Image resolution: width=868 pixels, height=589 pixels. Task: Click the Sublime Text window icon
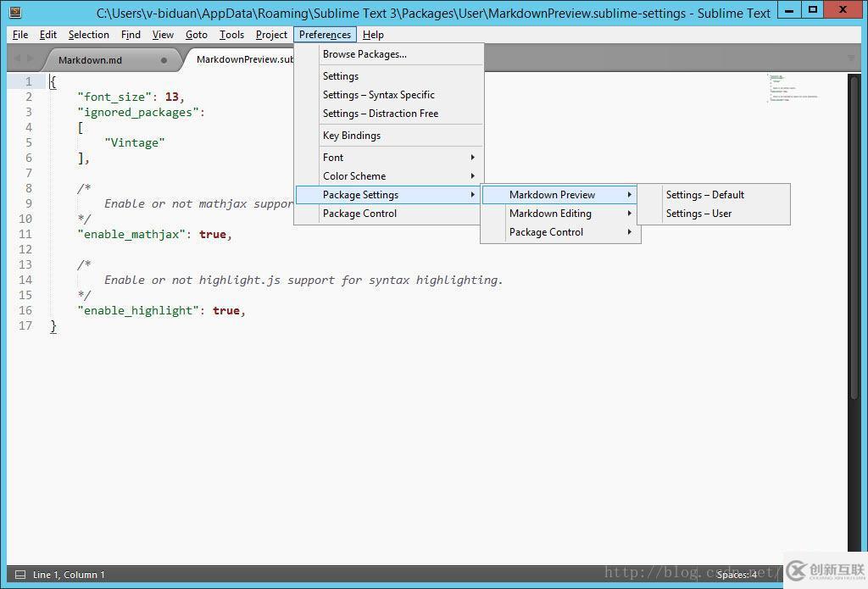[x=15, y=12]
